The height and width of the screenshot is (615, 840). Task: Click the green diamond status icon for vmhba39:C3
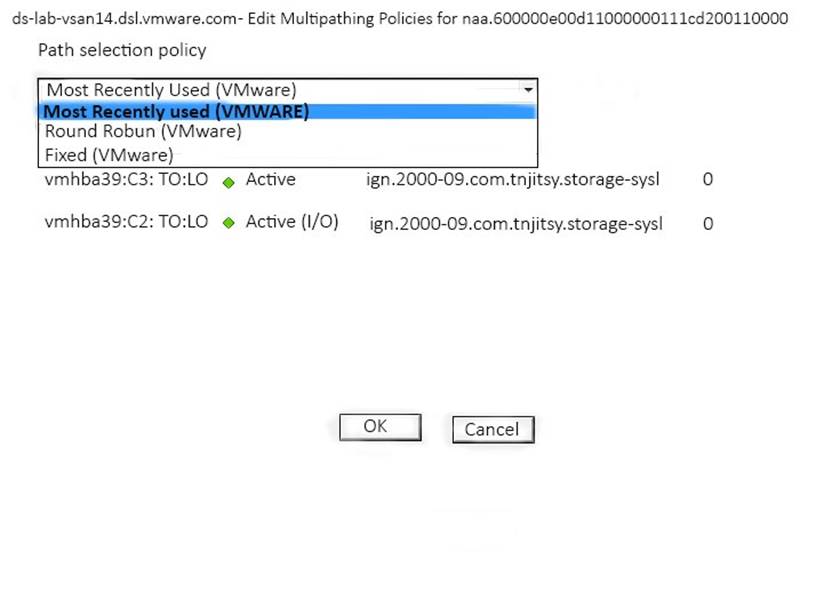(229, 183)
